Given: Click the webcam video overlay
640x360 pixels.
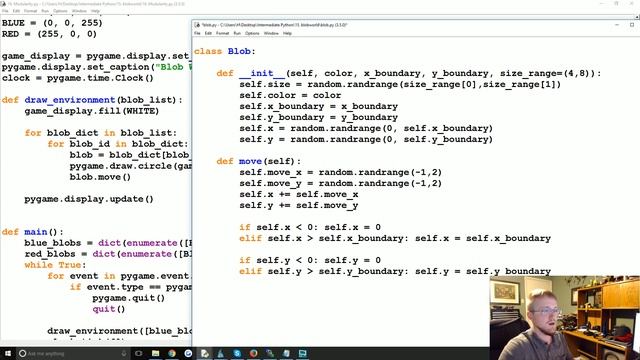Looking at the screenshot, I should pos(564,318).
